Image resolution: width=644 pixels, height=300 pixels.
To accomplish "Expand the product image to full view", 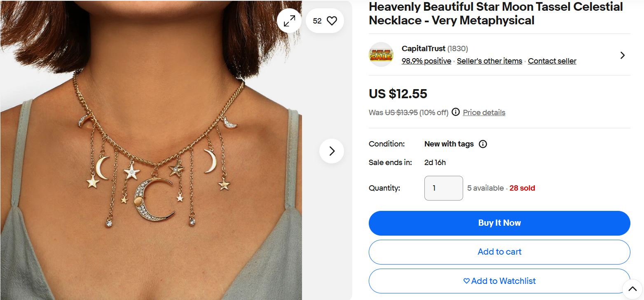I will pyautogui.click(x=289, y=21).
